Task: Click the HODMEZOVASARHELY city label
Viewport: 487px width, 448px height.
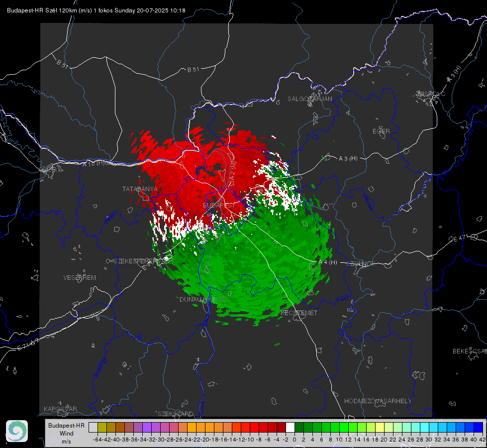Action: [x=378, y=401]
